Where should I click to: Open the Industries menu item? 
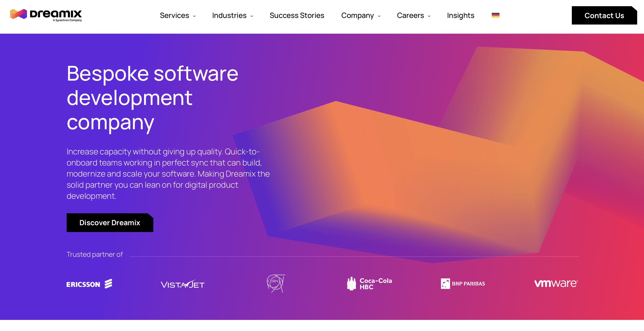pyautogui.click(x=229, y=16)
